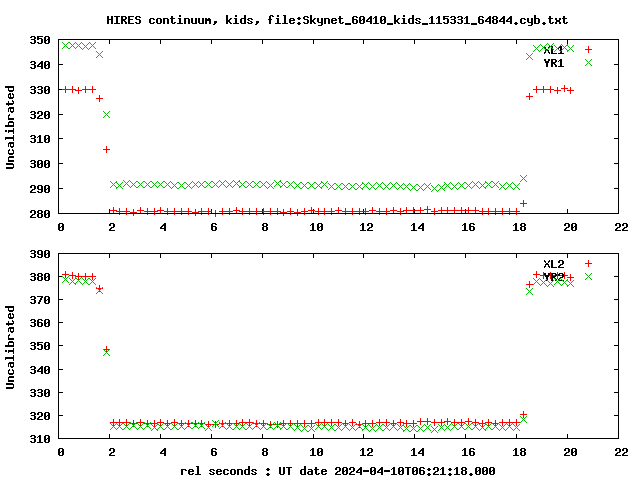This screenshot has width=640, height=480.
Task: Click the red plus near 306 in top plot
Action: [106, 149]
